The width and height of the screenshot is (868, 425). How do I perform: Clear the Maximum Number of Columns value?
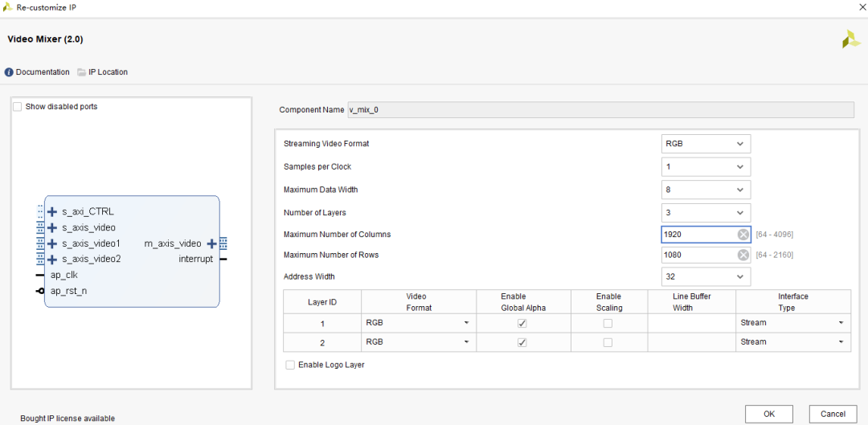point(743,235)
